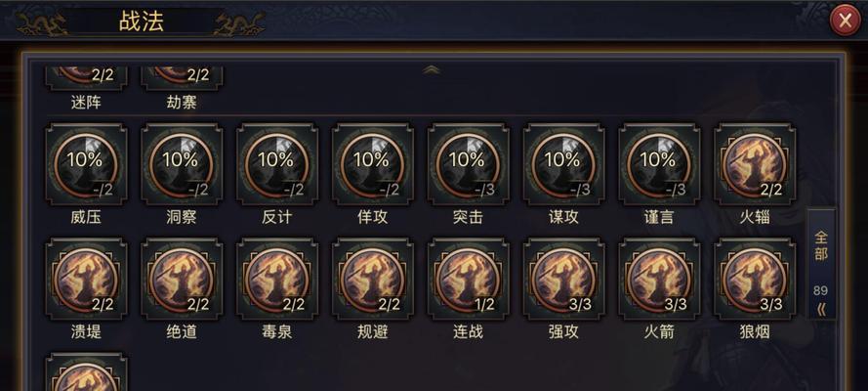Select the 连战 tactic showing 1/2
Viewport: 868px width, 391px height.
469,280
